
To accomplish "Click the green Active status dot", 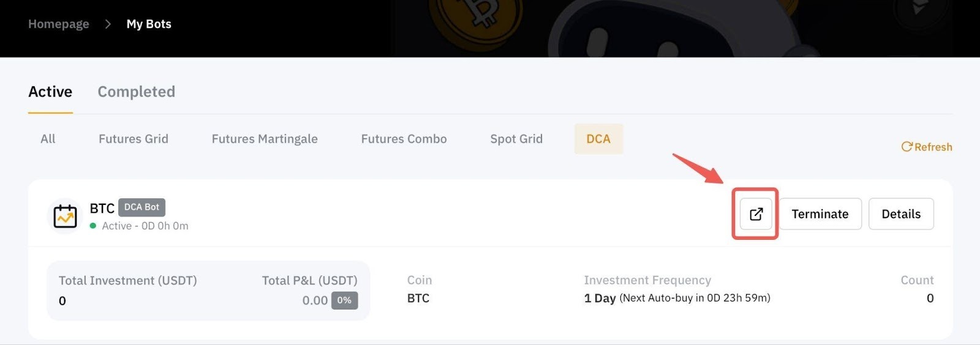I will [93, 226].
